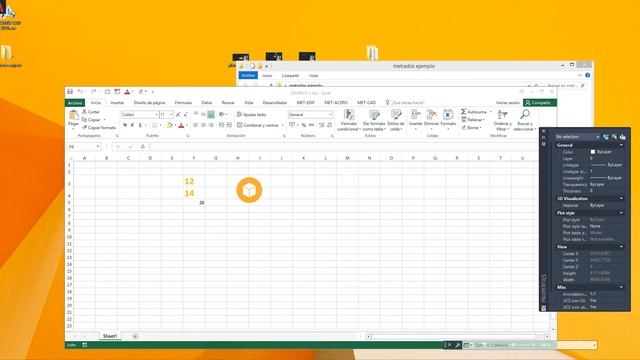Open the MET-ACERO ribbon tab
Viewport: 640px width, 360px height.
(336, 103)
